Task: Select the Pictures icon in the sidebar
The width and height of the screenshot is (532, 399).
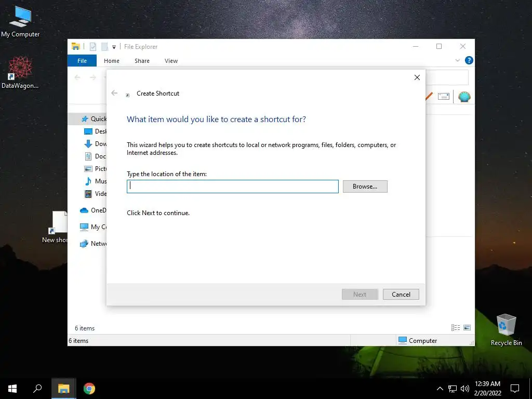Action: pyautogui.click(x=88, y=169)
